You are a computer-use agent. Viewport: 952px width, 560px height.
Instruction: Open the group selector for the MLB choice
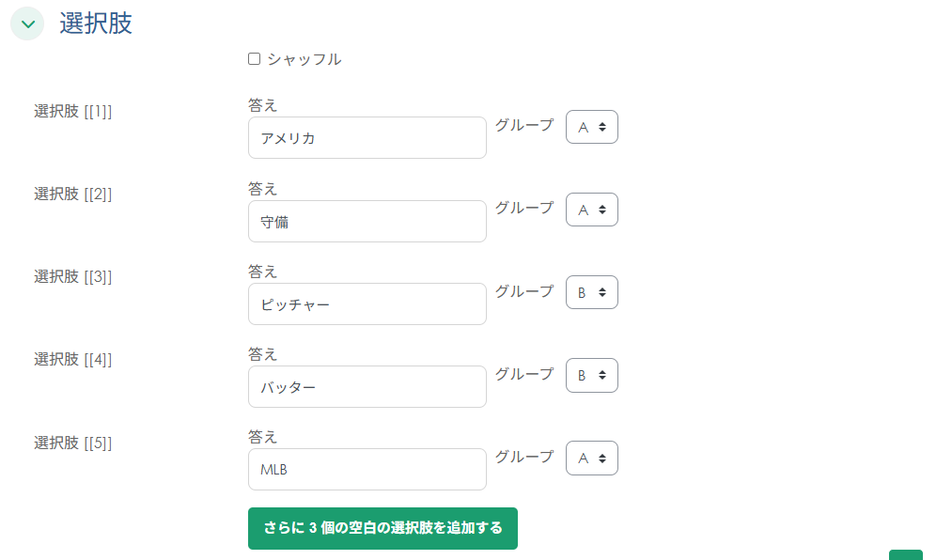(x=591, y=458)
